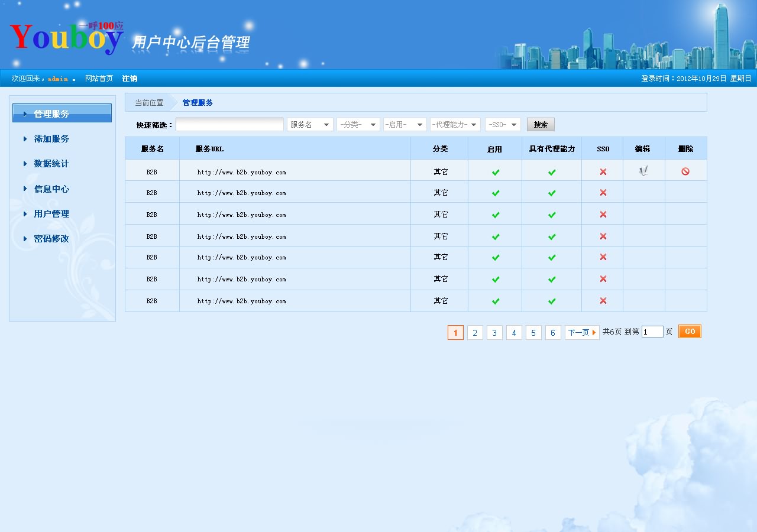The height and width of the screenshot is (532, 757).
Task: Click the 共6页 page count text
Action: pyautogui.click(x=612, y=332)
